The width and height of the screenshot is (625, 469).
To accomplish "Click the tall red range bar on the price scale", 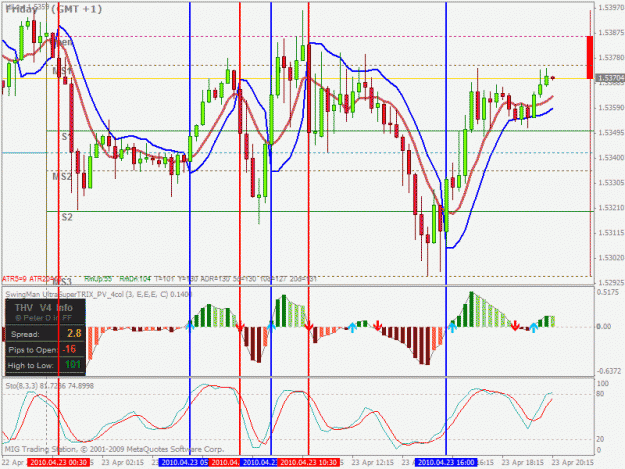I will (590, 57).
